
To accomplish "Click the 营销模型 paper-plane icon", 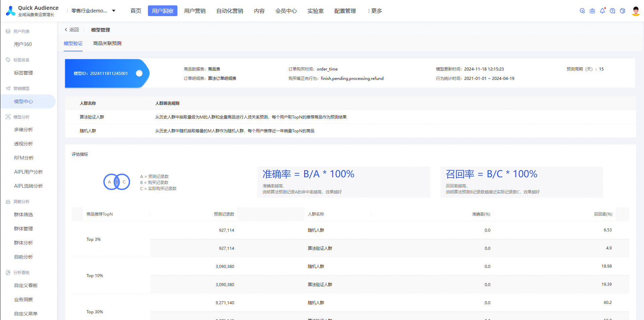I will [8, 88].
